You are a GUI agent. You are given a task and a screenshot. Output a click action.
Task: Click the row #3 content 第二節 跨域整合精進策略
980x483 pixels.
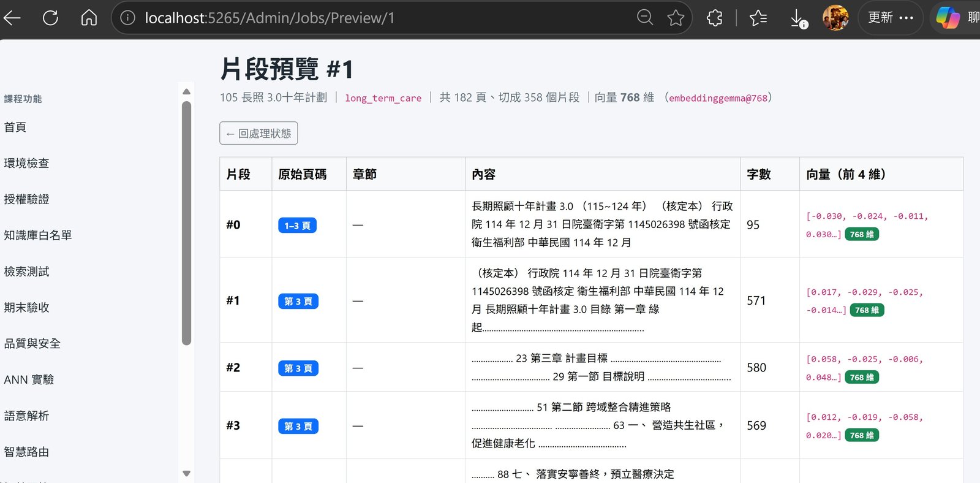(611, 408)
